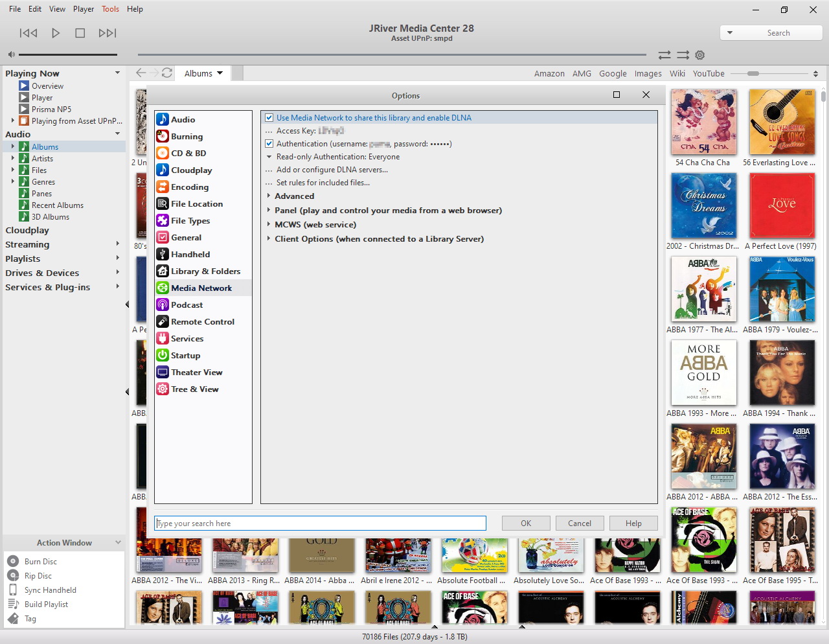Image resolution: width=829 pixels, height=644 pixels.
Task: Expand the Advanced section
Action: 269,196
